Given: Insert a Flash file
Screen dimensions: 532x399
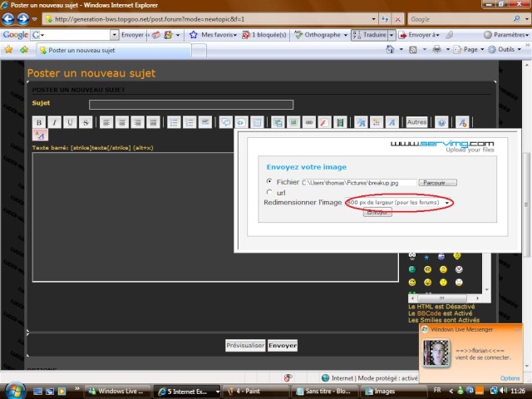Looking at the screenshot, I should (324, 122).
